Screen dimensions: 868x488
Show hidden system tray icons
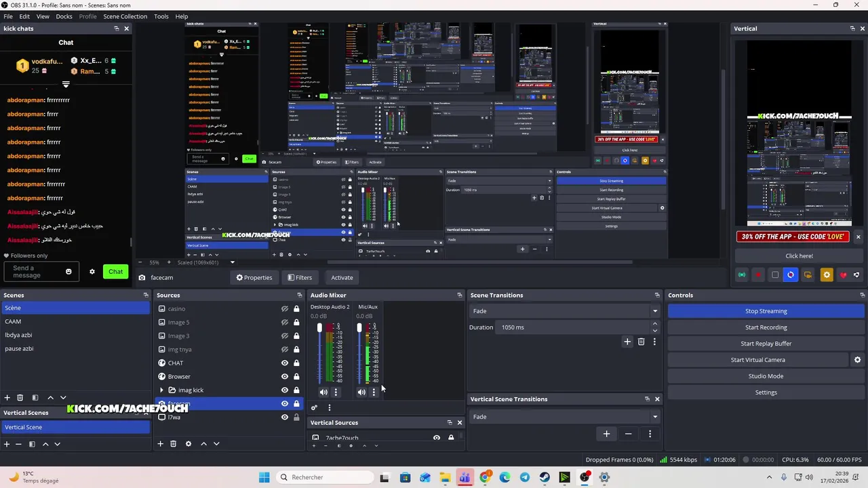tap(769, 477)
